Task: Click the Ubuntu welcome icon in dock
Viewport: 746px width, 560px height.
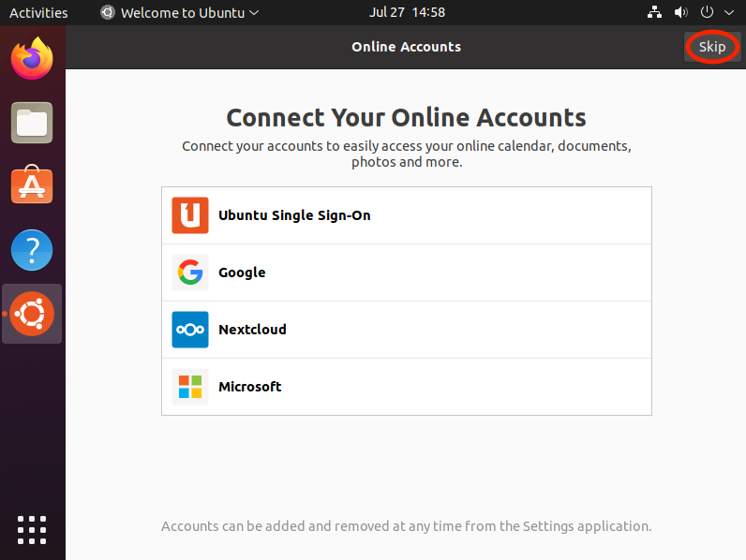Action: [32, 314]
